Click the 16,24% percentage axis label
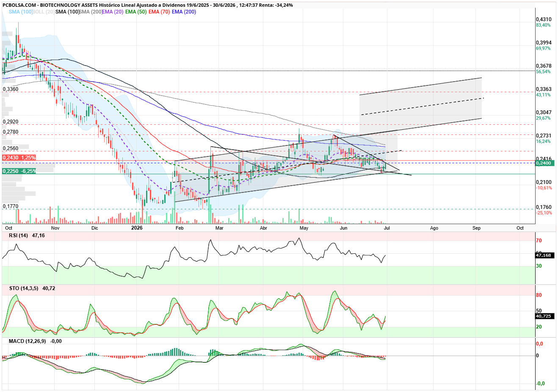 [543, 142]
